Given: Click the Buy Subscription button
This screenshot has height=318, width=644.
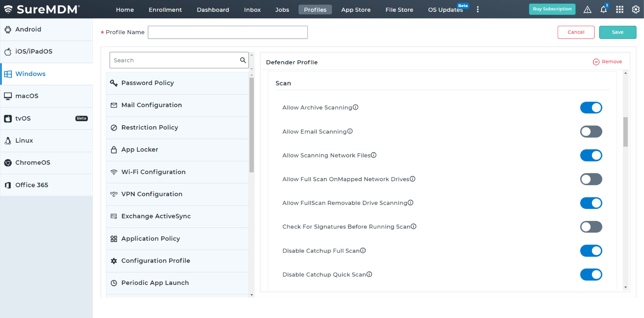Looking at the screenshot, I should (552, 9).
